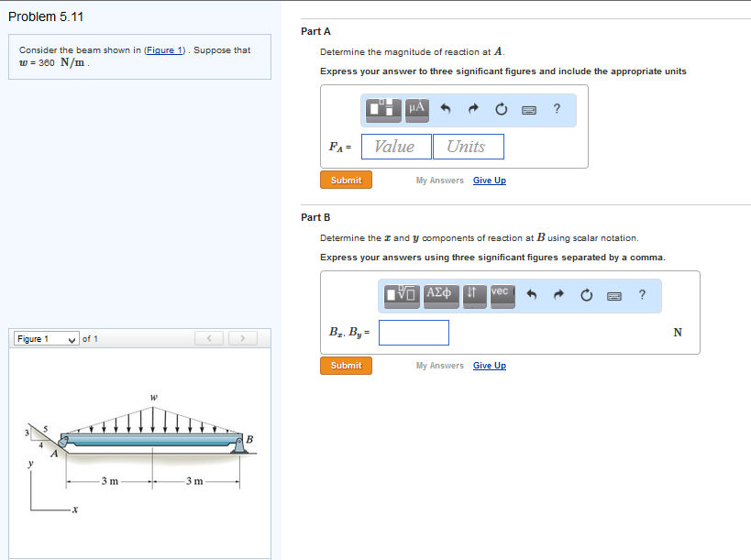This screenshot has height=560, width=751.
Task: Open the Greek symbols ΑΣφ menu
Action: pyautogui.click(x=439, y=294)
